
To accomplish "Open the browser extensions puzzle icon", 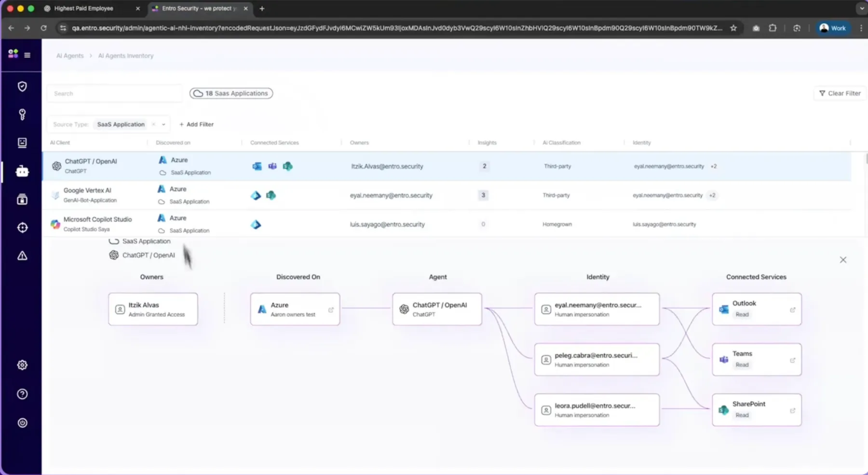I will tap(773, 28).
